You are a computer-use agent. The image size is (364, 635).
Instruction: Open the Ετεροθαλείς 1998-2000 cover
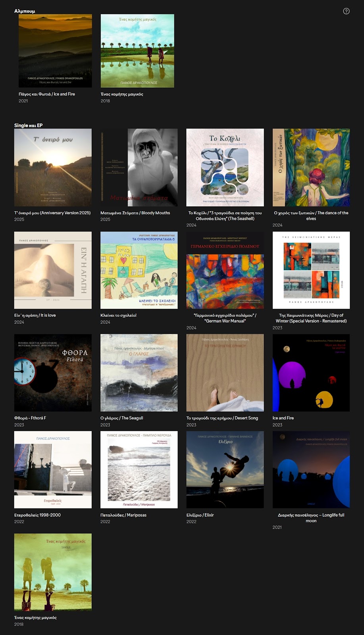tap(53, 470)
